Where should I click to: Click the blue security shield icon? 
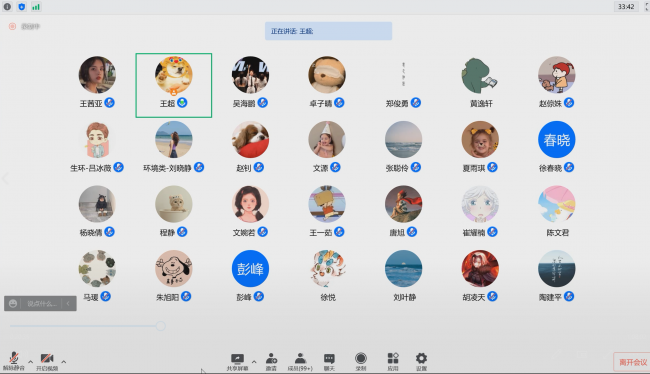(22, 7)
